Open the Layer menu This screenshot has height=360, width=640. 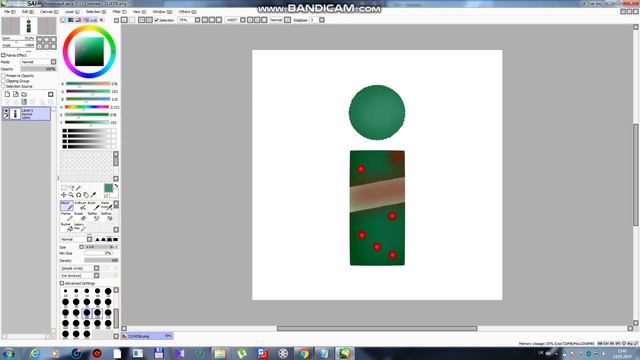(x=73, y=12)
